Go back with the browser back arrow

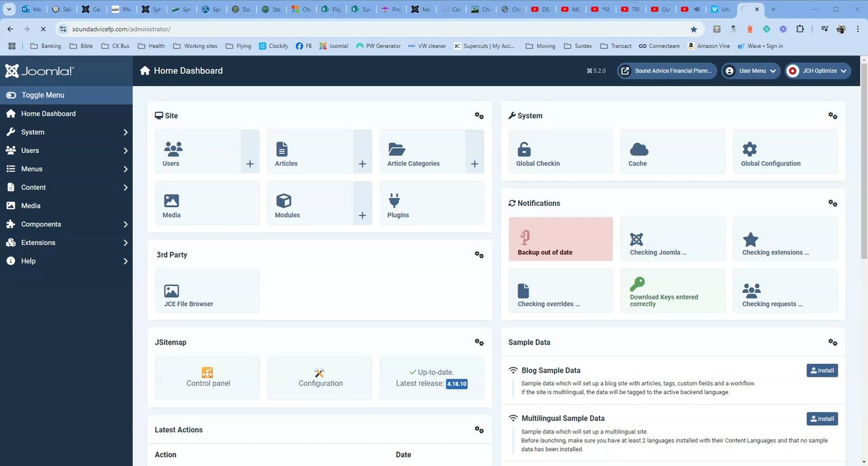10,29
